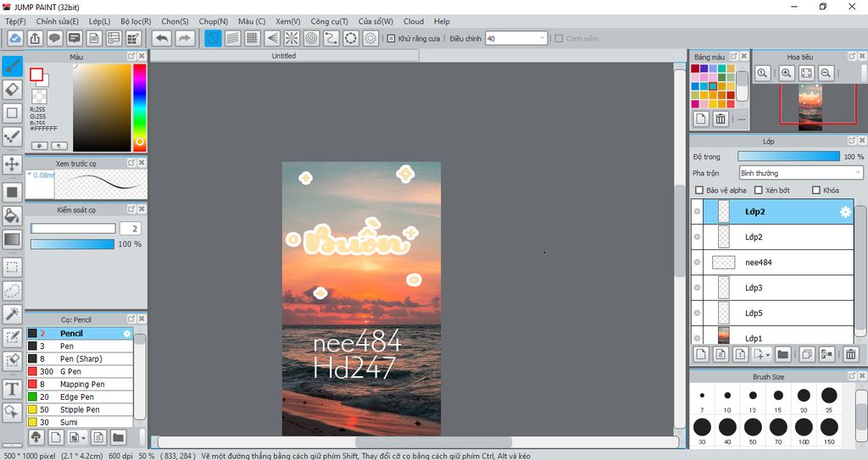The height and width of the screenshot is (460, 868).
Task: Enable parallel lines snap
Action: point(232,38)
